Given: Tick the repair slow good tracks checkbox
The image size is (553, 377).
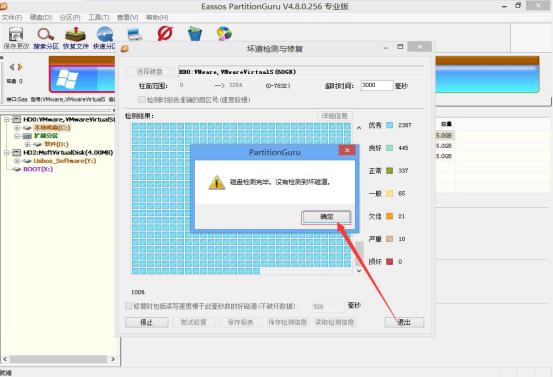Looking at the screenshot, I should (129, 306).
